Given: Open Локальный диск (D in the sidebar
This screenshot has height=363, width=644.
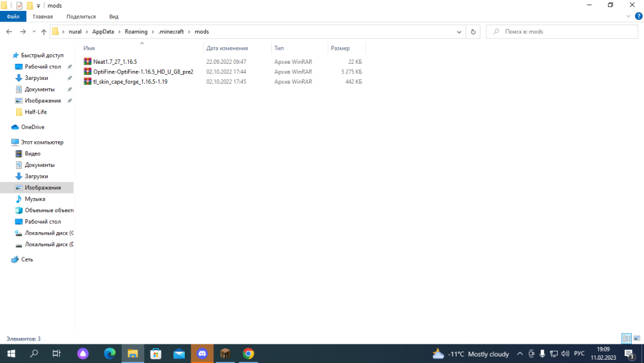Looking at the screenshot, I should point(49,244).
